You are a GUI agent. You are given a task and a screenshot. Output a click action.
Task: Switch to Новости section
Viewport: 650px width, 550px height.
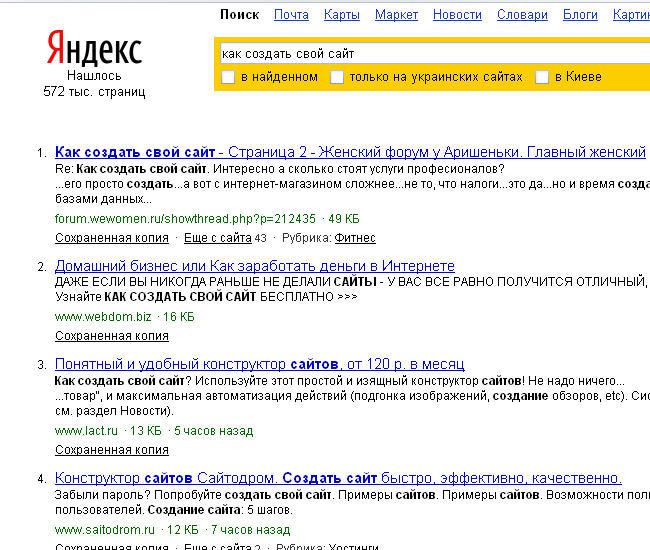point(457,15)
